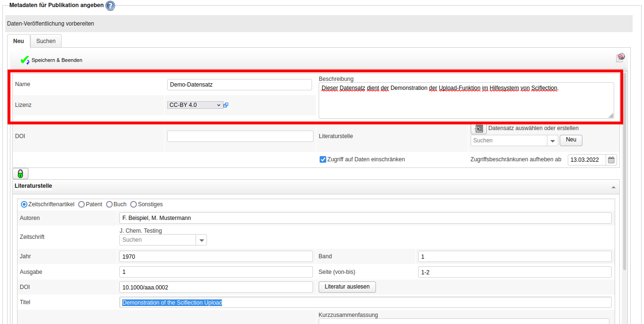Select the Patent radio button

(x=81, y=204)
